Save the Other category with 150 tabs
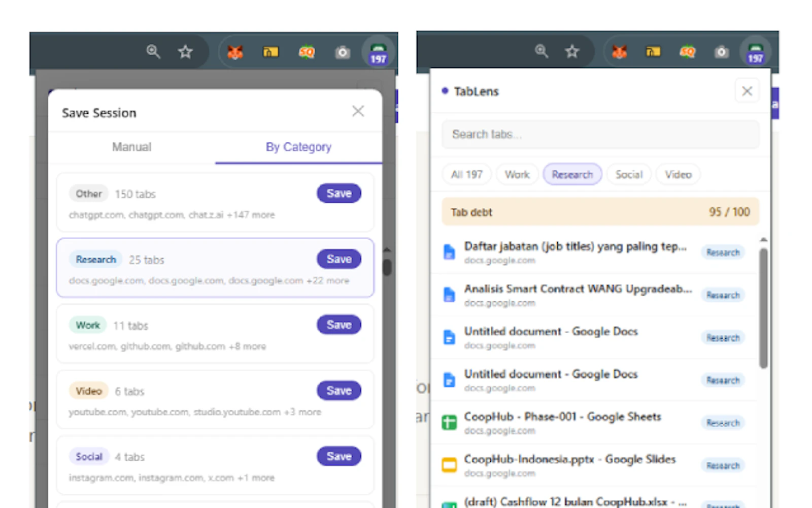Viewport: 812px width, 508px height. pyautogui.click(x=339, y=193)
